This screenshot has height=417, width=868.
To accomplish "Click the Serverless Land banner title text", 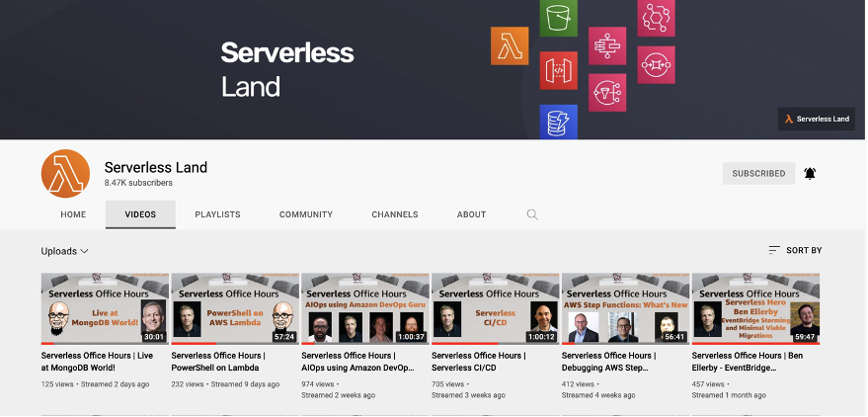I will [286, 70].
